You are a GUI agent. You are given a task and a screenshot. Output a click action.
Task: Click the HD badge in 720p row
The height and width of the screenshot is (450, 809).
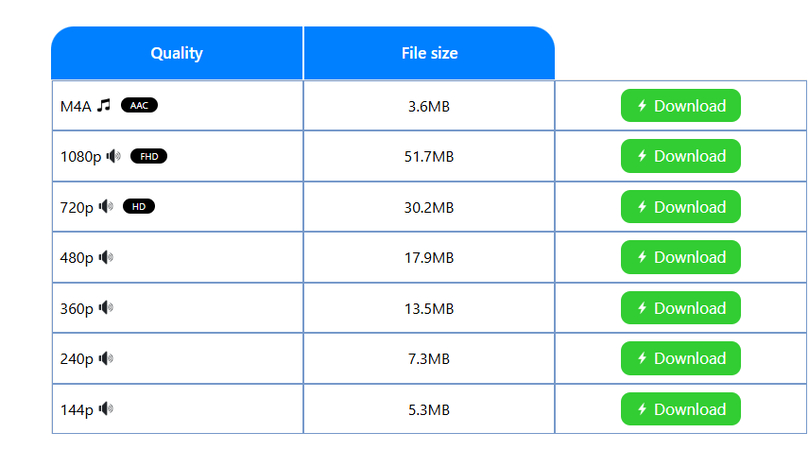(139, 206)
